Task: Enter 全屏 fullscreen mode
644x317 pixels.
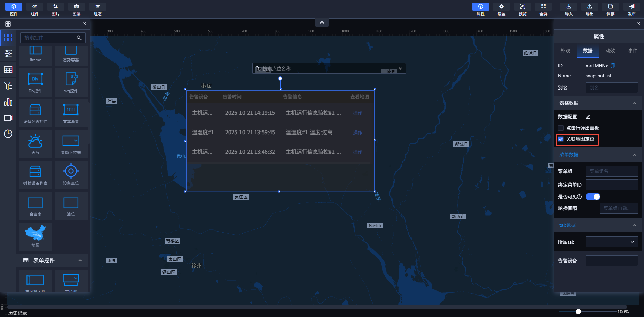Action: point(543,9)
